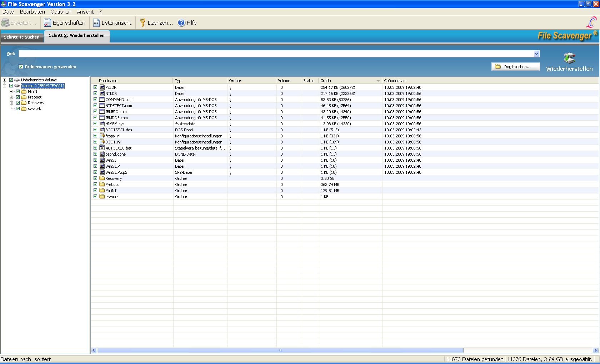
Task: Select the Schritt 2: Wiederherstellen tab
Action: [x=77, y=36]
